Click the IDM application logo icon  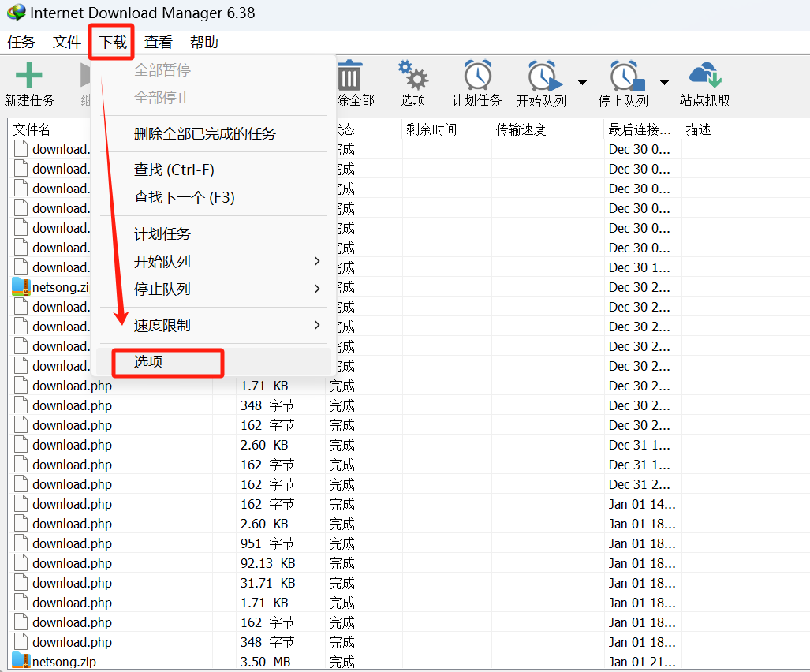click(16, 13)
